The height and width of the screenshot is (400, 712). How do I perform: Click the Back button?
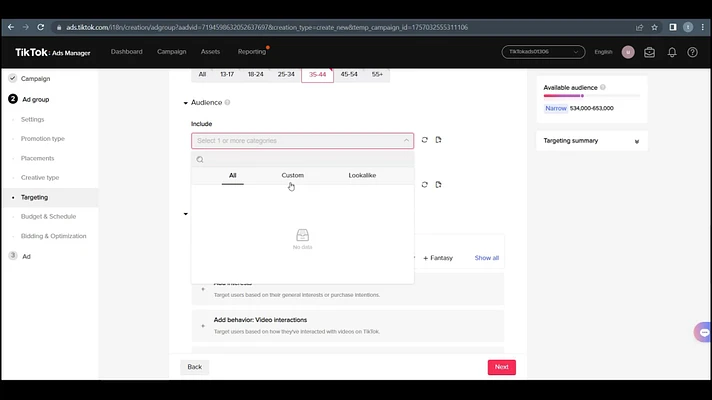pos(194,367)
